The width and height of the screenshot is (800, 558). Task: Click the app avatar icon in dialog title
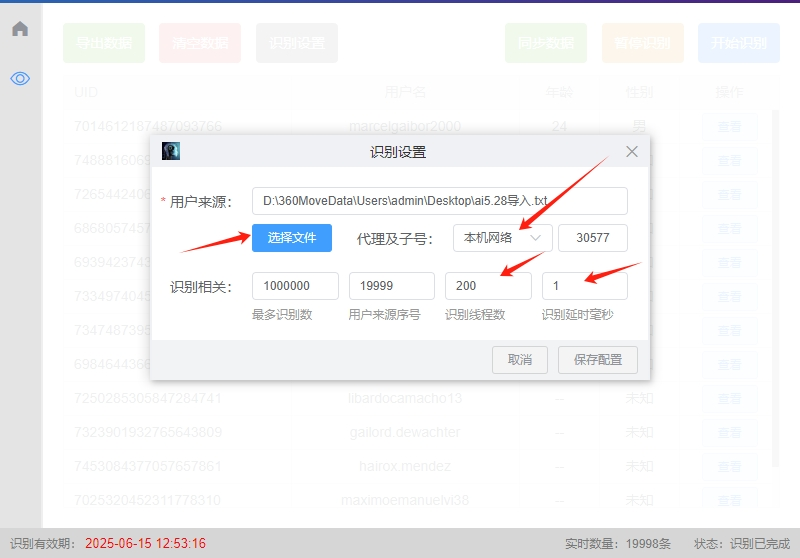(x=171, y=151)
